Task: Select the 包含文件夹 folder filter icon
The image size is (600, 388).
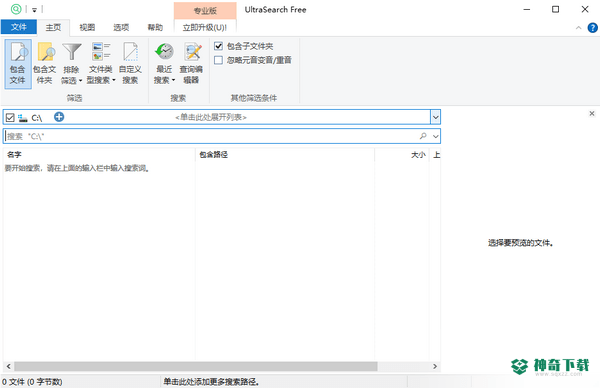Action: [45, 64]
